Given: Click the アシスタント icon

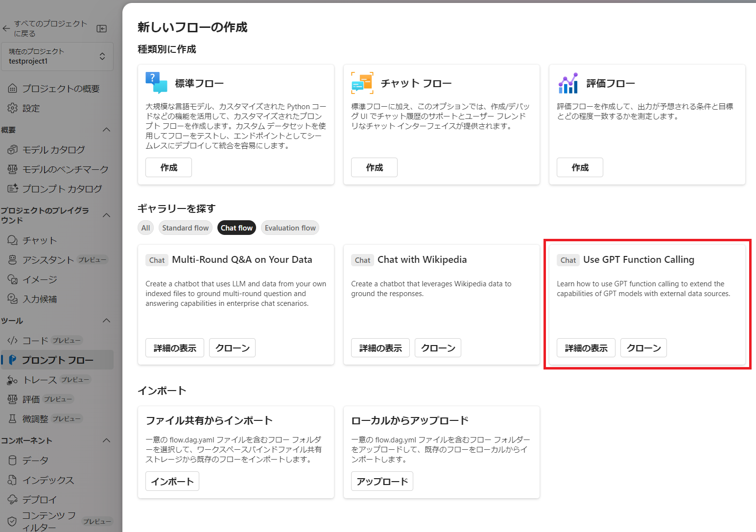Looking at the screenshot, I should pyautogui.click(x=12, y=260).
